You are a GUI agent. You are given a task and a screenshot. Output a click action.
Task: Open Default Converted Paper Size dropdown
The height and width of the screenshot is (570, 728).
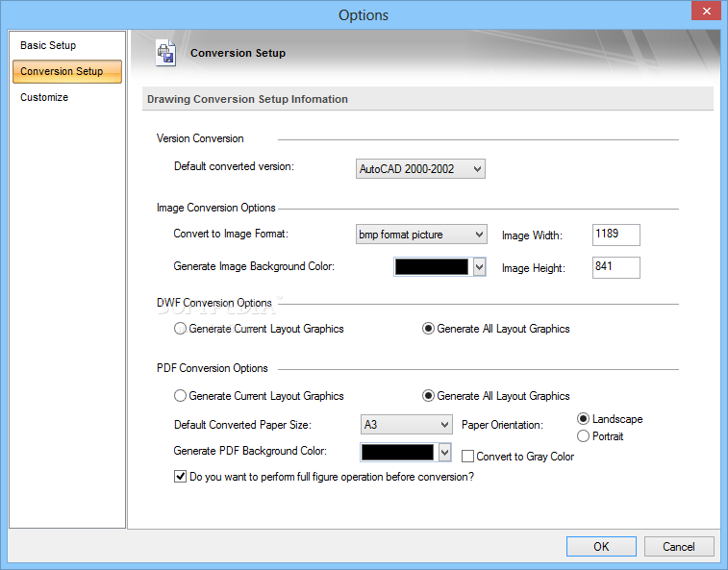406,425
